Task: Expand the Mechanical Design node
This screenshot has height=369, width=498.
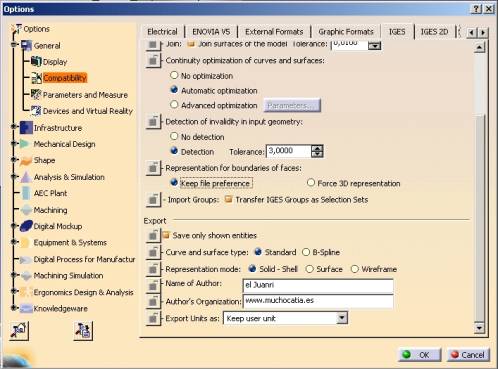Action: [14, 143]
